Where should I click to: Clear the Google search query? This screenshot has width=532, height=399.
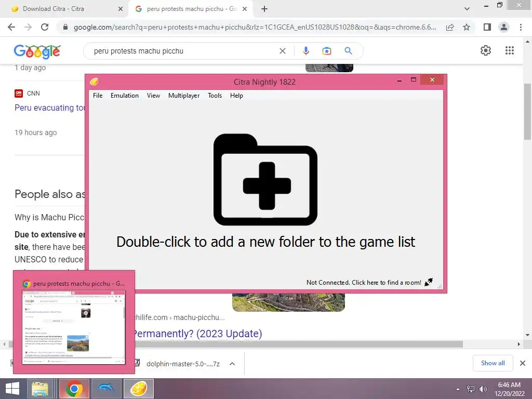coord(282,51)
